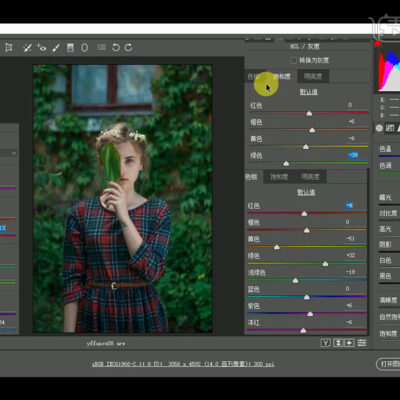Switch to the 明亮度 tab in upper panel
This screenshot has width=400, height=400.
[313, 76]
